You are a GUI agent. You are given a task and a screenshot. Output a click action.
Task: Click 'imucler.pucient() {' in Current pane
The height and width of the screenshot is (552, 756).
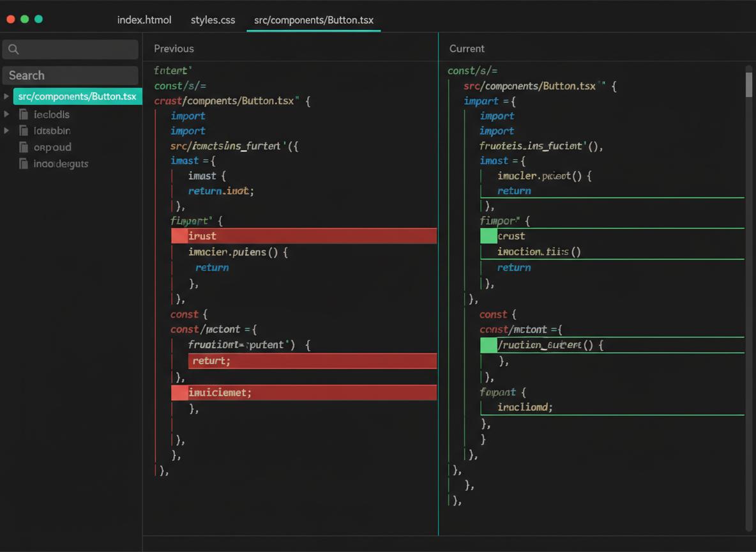(545, 176)
